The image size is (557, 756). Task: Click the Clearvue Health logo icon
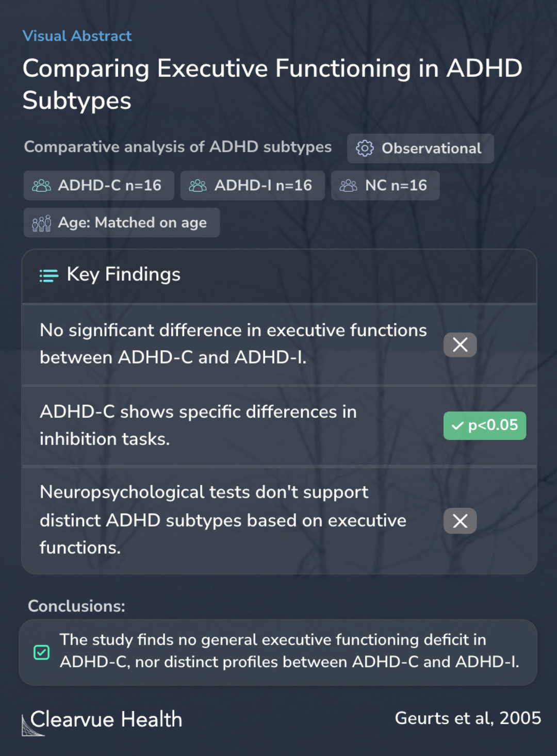click(32, 725)
